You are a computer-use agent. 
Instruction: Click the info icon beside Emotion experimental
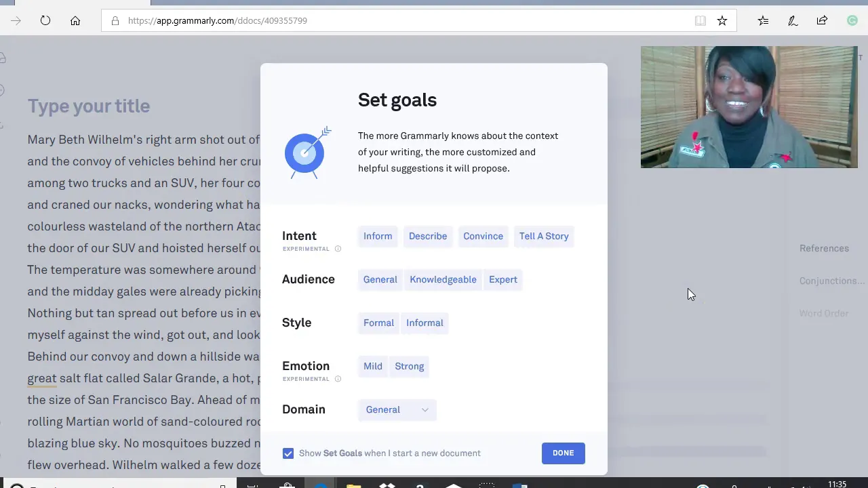(x=338, y=379)
